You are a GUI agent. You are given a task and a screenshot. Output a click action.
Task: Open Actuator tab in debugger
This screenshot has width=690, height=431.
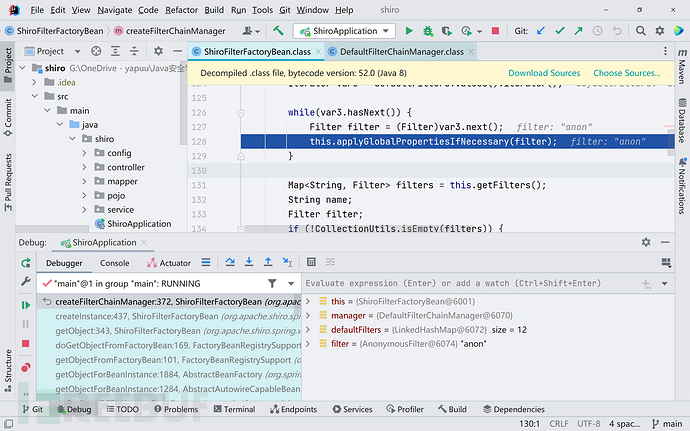coord(169,263)
